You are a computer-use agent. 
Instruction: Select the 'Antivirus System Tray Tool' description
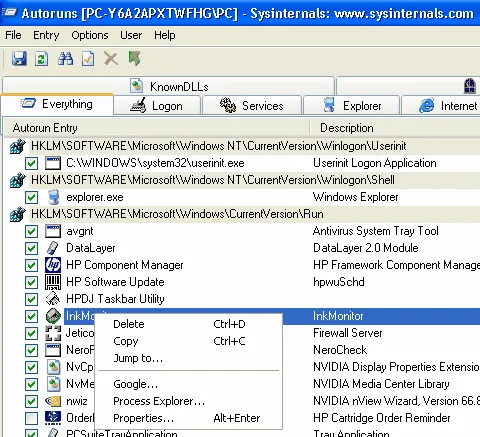pyautogui.click(x=376, y=231)
